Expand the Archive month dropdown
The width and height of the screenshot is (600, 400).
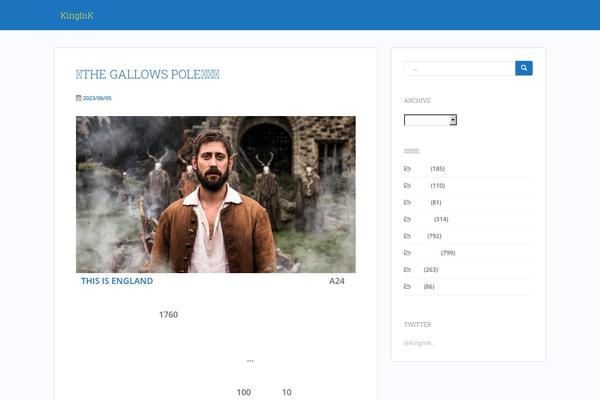(430, 120)
